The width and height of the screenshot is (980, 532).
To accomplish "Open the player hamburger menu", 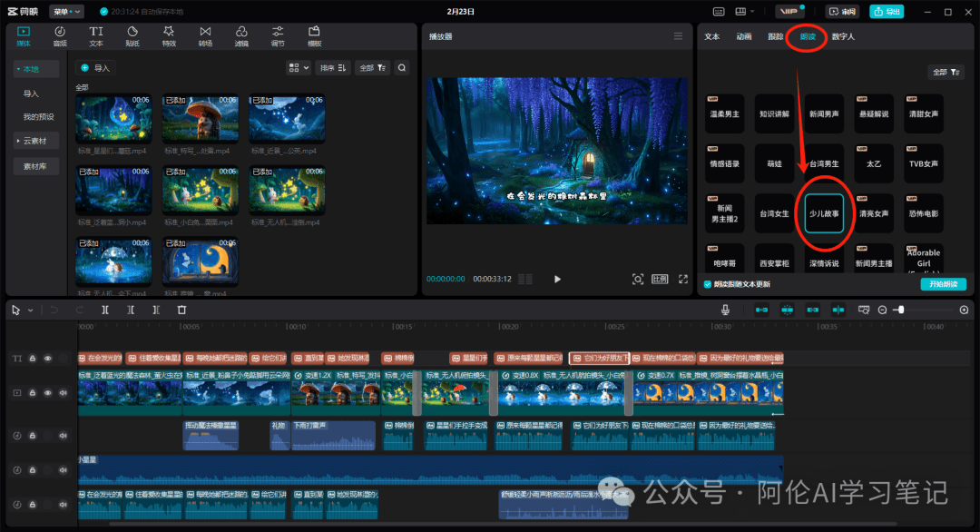I will (x=678, y=36).
